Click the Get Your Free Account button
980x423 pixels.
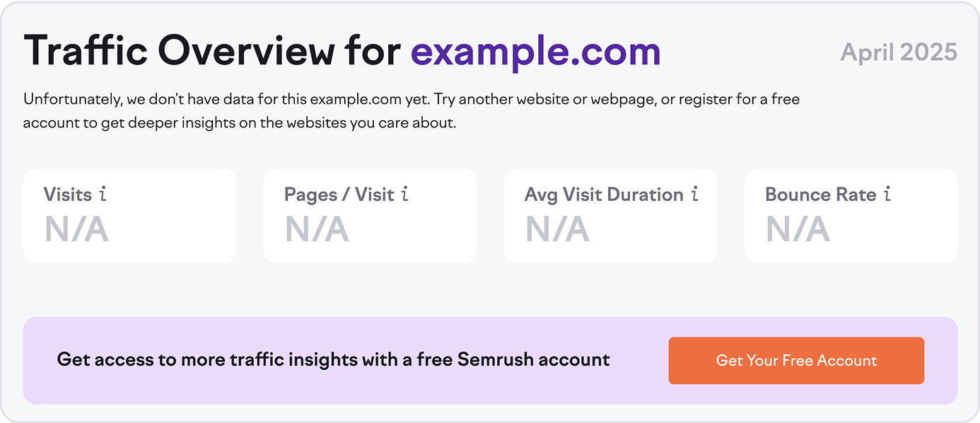(x=796, y=360)
